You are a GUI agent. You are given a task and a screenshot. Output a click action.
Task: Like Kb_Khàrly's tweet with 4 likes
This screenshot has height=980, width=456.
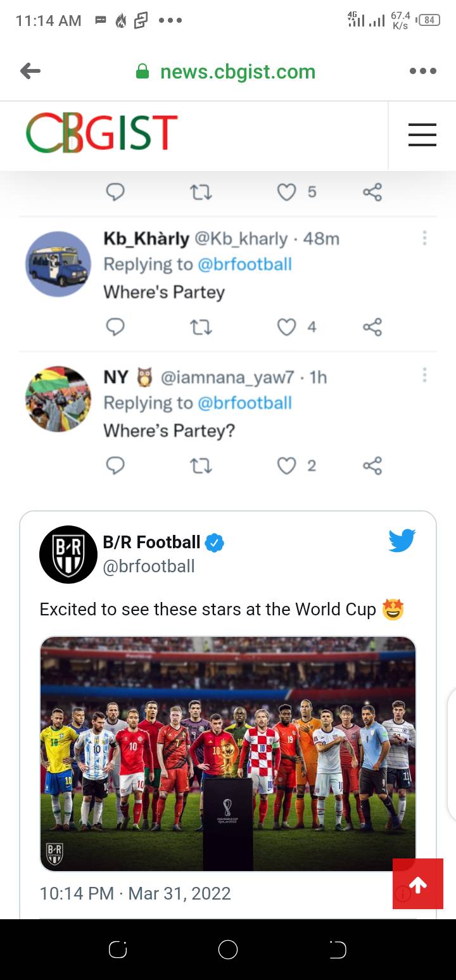287,327
